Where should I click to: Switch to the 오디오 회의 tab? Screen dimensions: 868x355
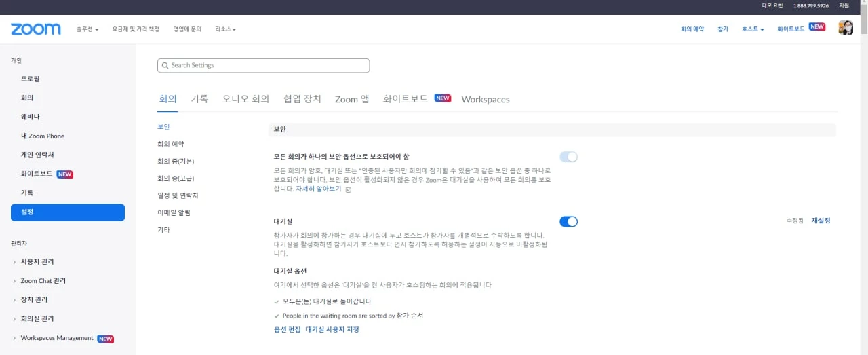[245, 99]
